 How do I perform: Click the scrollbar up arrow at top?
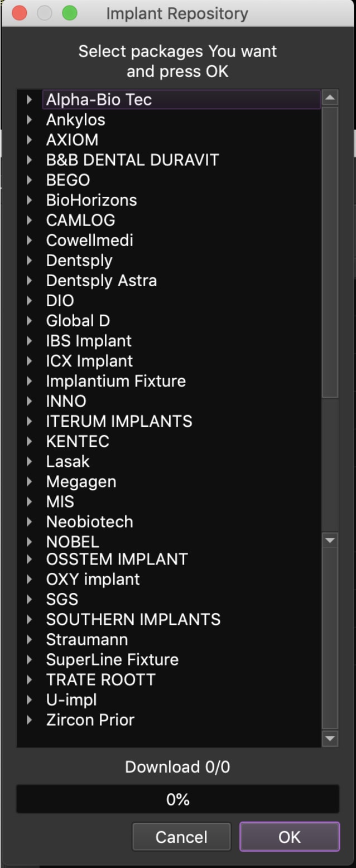(x=330, y=98)
